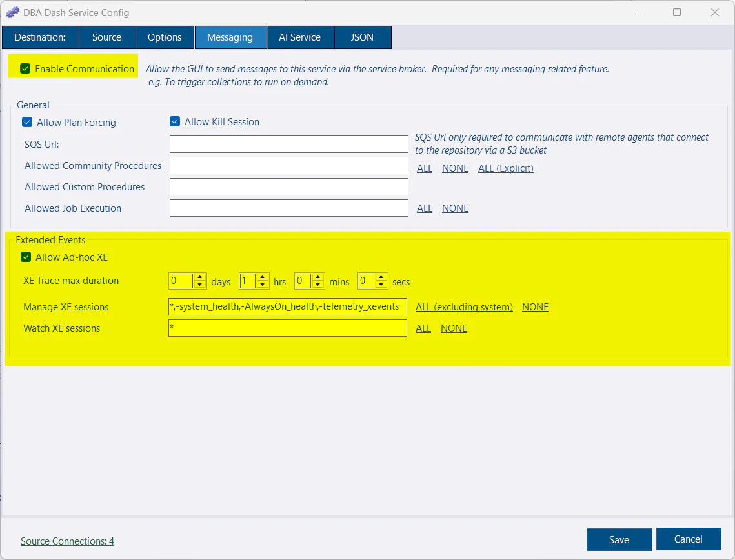Screen dimensions: 735x560
Task: Disable Allow Ad-hoc XE checkbox
Action: pos(26,257)
